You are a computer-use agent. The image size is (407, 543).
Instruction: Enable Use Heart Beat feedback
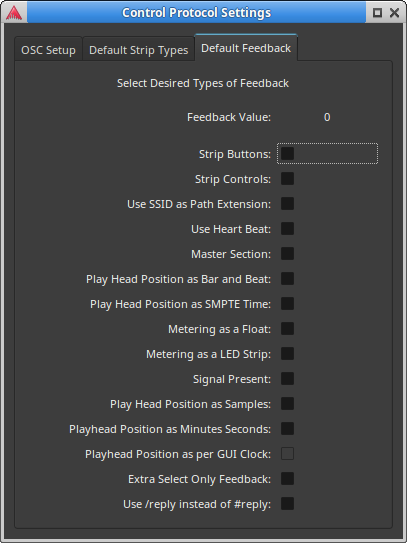[x=287, y=229]
